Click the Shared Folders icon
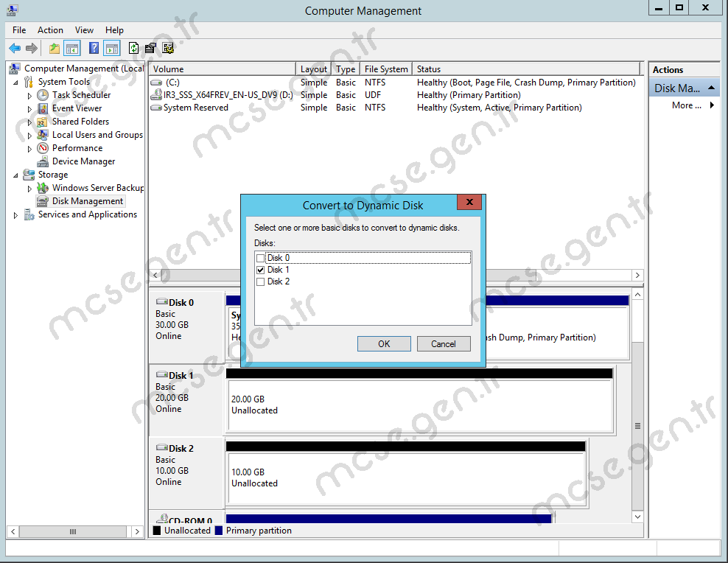The height and width of the screenshot is (563, 728). point(43,122)
